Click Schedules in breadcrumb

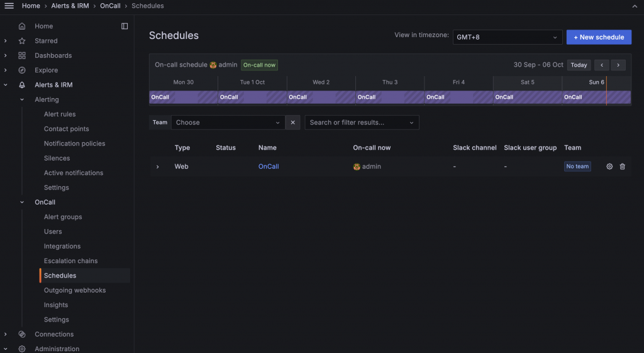pos(147,6)
